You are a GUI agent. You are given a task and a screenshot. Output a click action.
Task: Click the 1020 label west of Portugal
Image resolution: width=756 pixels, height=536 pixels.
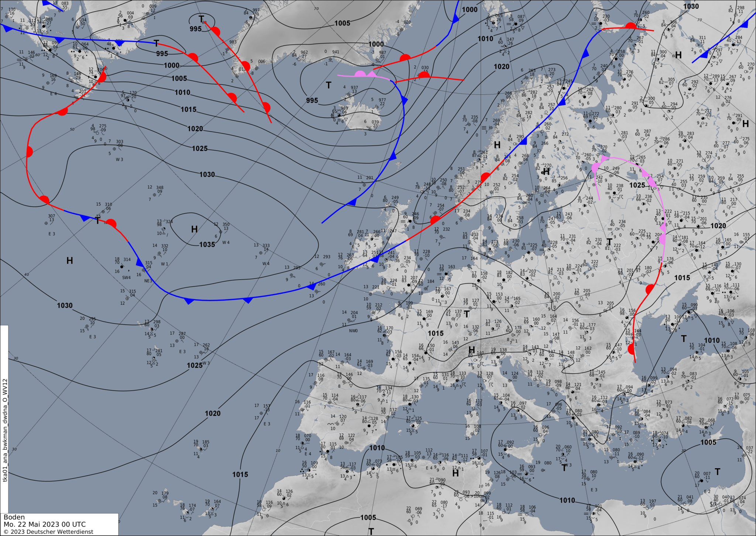pyautogui.click(x=213, y=414)
